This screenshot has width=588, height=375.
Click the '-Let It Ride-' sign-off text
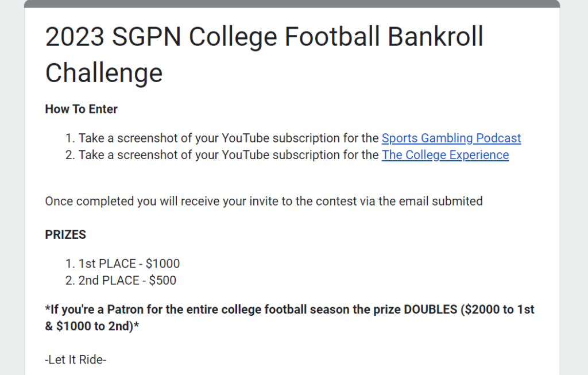pyautogui.click(x=76, y=359)
